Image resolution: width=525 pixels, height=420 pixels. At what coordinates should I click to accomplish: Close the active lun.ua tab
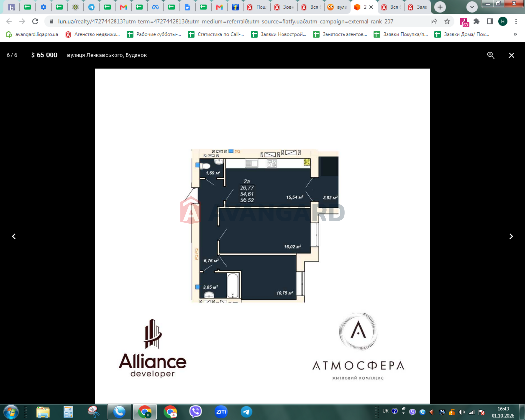371,7
